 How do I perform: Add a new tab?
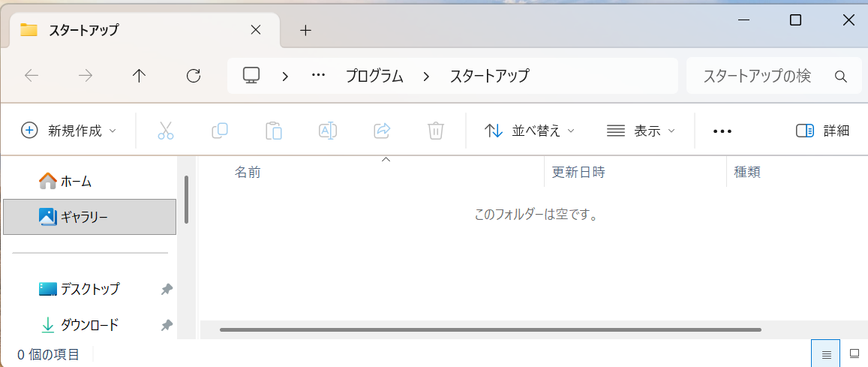pos(305,30)
